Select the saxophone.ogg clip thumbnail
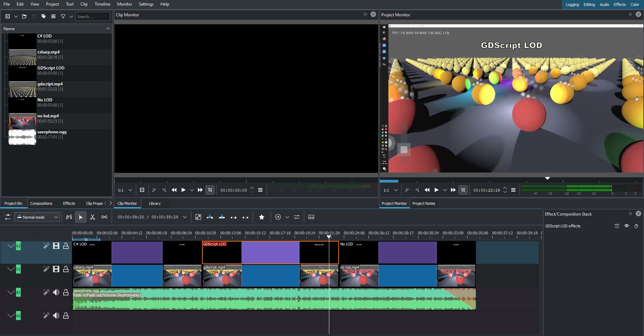Screen dimensions: 644x336 pos(22,137)
